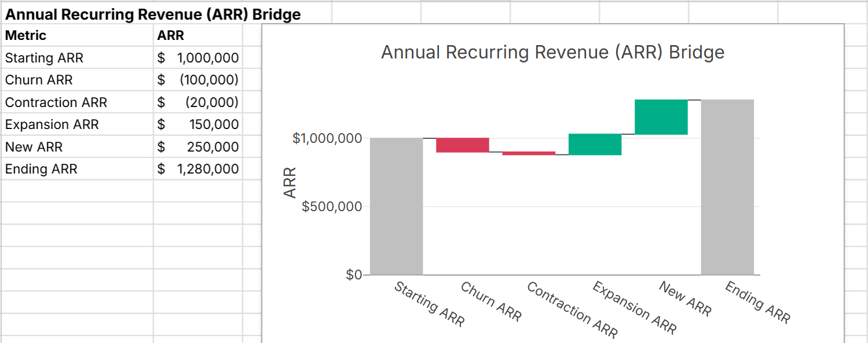Select the green Expansion ARR bar
This screenshot has height=343, width=868.
(x=594, y=145)
